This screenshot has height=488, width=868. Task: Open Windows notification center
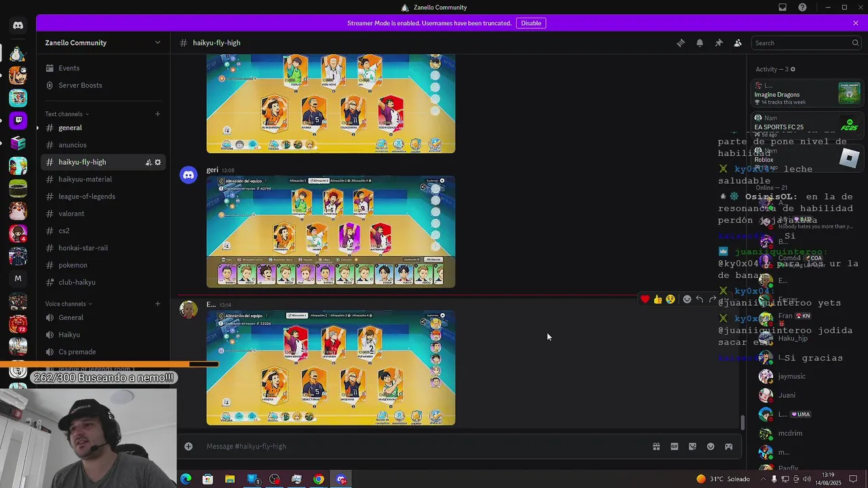[853, 479]
